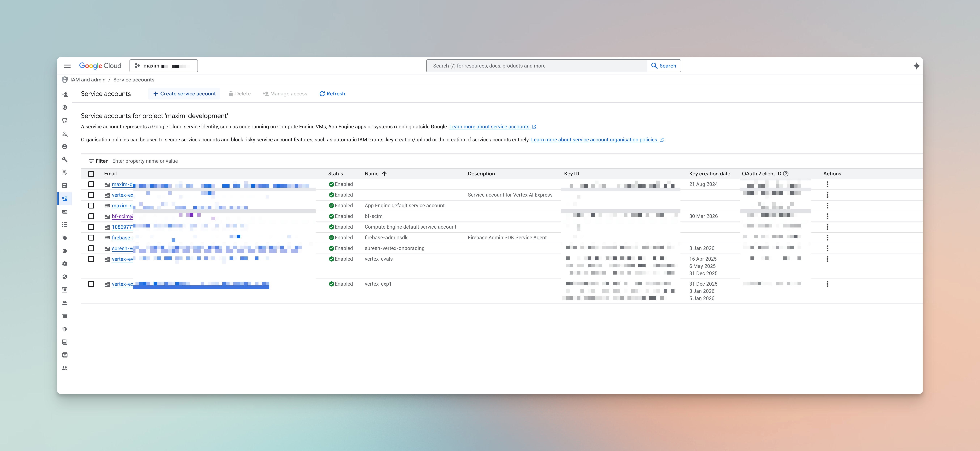Open the price-tag Labels sidebar icon
Viewport: 980px width, 451px height.
[x=65, y=238]
